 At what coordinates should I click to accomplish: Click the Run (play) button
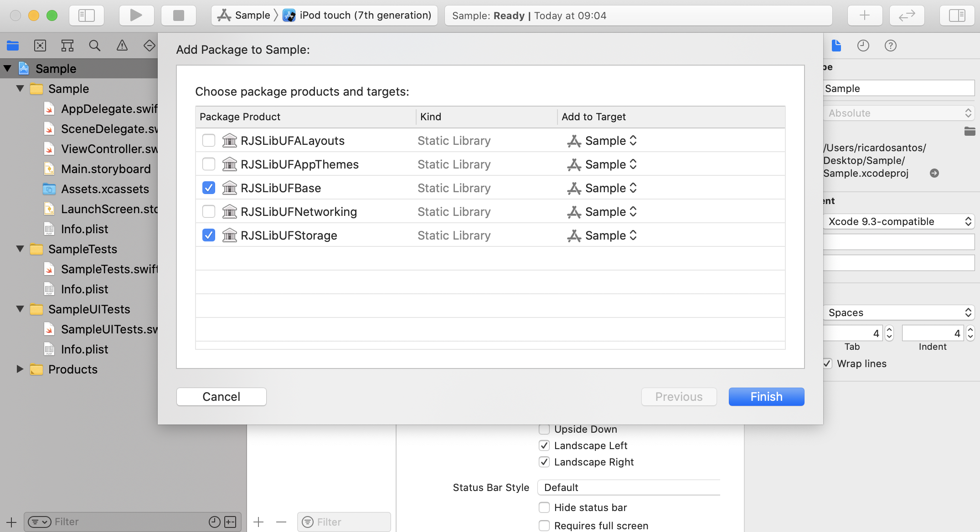[x=136, y=15]
